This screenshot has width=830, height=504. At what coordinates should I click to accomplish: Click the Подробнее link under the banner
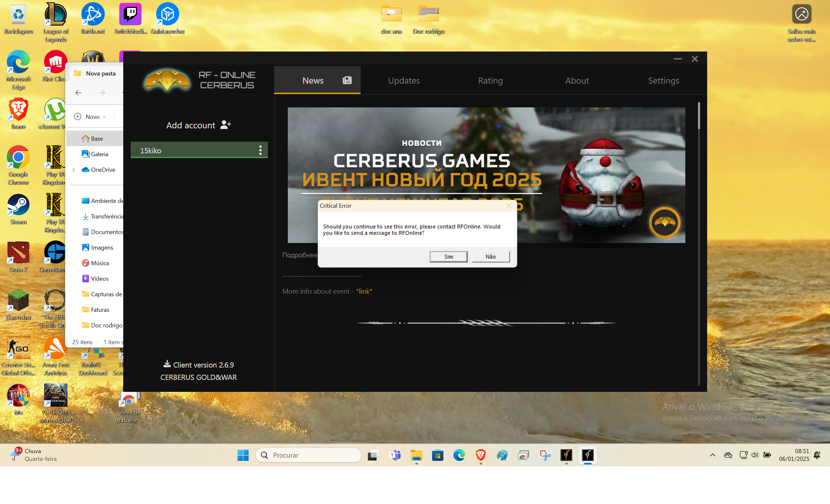pos(300,255)
